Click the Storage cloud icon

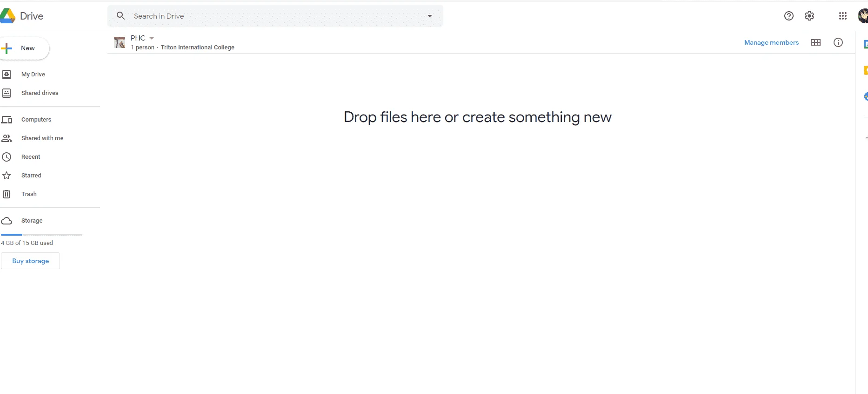coord(7,221)
